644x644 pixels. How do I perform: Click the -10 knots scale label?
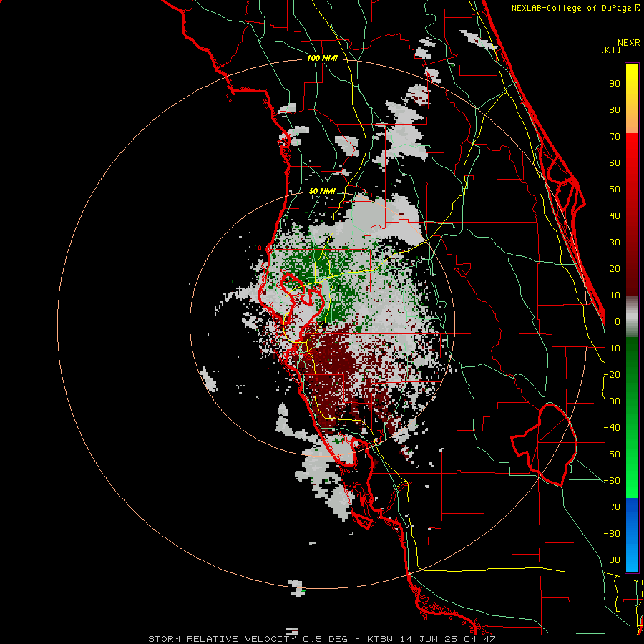(x=613, y=348)
